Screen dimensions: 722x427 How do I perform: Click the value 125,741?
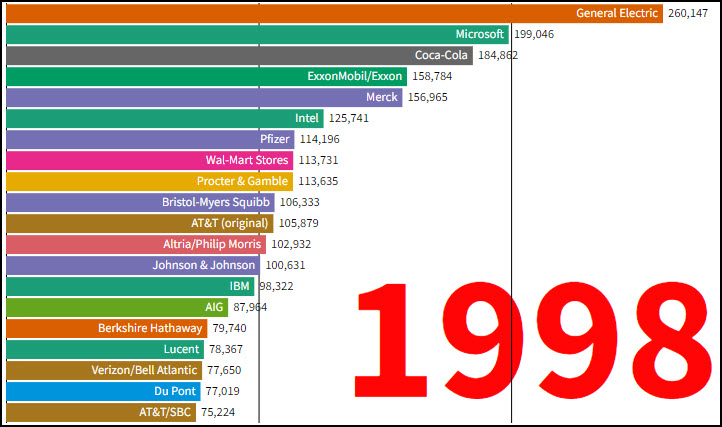coord(349,118)
